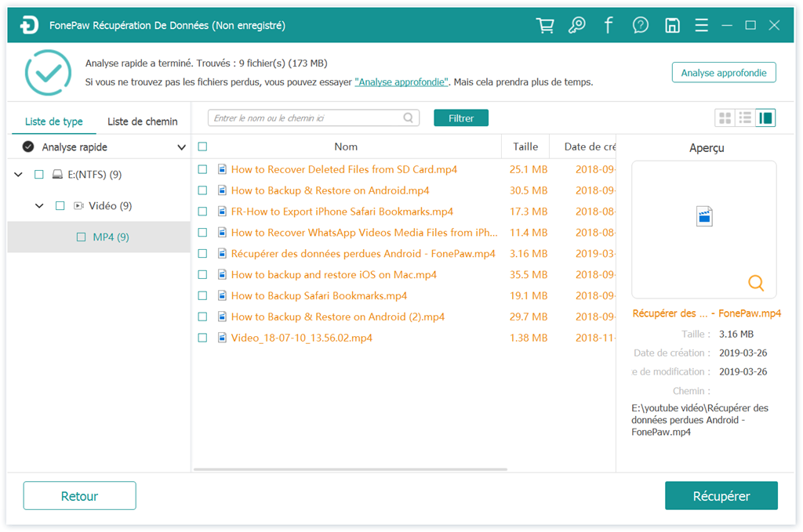Select file How to Recover Deleted Files from SD Card.mp4
803x532 pixels.
tap(344, 169)
